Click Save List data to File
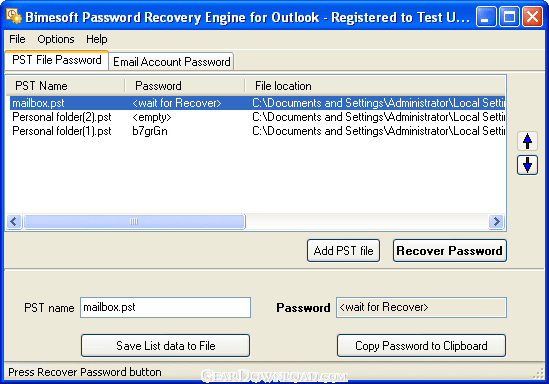549x384 pixels. [166, 346]
